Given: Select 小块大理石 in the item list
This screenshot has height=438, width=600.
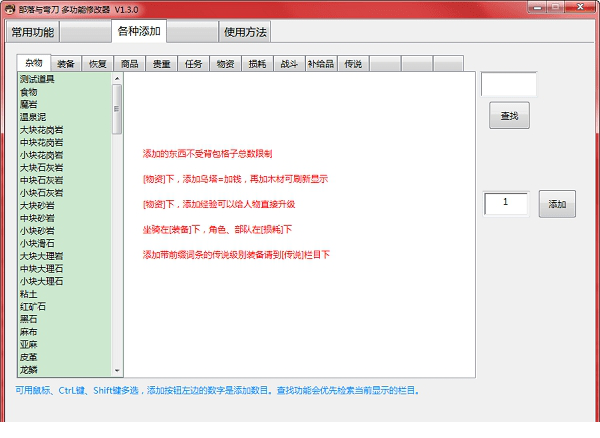Looking at the screenshot, I should [65, 281].
